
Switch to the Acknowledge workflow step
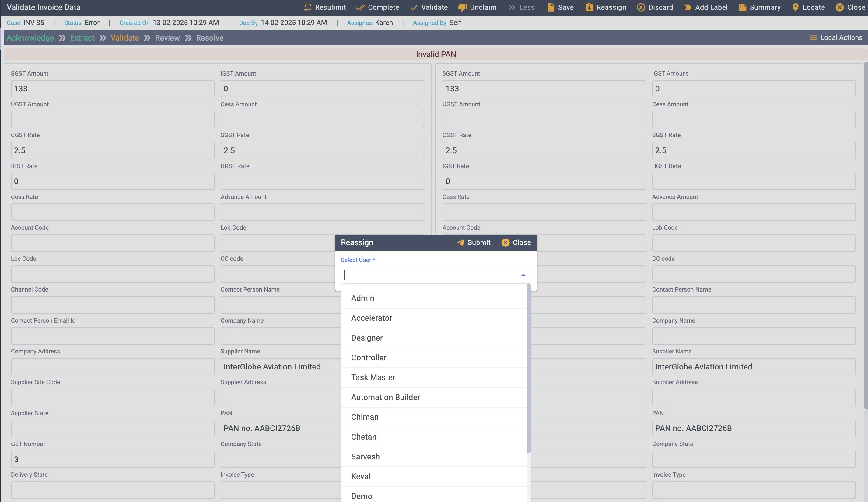point(30,37)
